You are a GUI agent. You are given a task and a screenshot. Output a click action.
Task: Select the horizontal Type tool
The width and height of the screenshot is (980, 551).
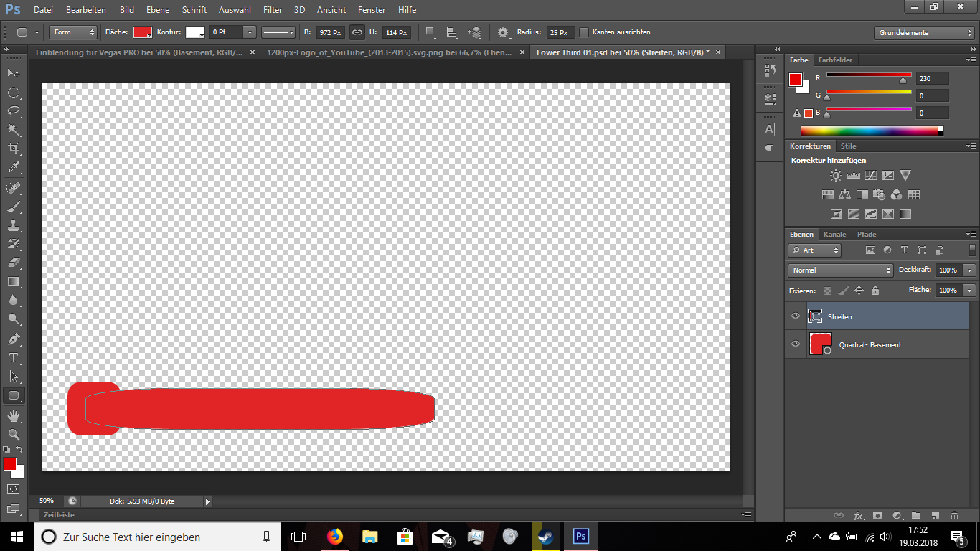13,357
